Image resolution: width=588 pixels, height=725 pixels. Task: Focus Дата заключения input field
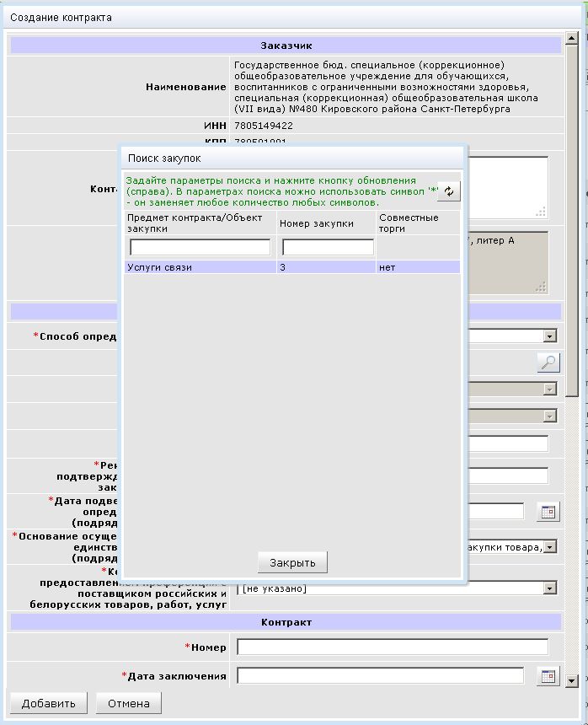[380, 675]
